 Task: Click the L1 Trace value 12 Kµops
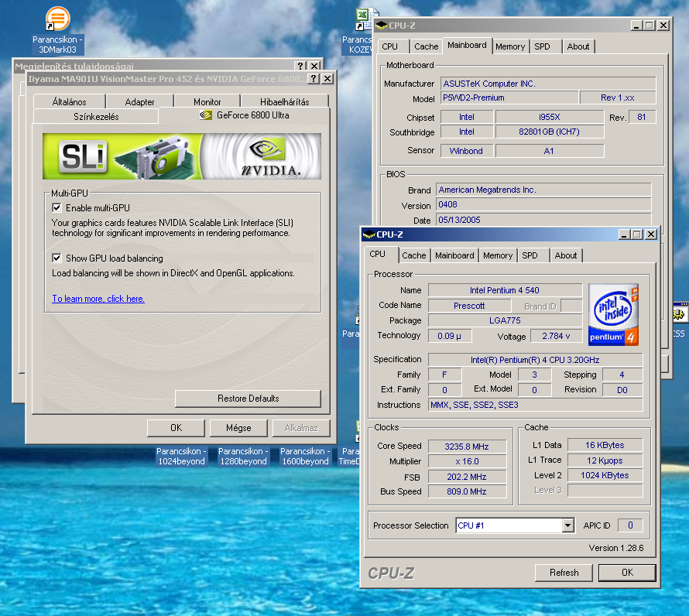tap(605, 460)
